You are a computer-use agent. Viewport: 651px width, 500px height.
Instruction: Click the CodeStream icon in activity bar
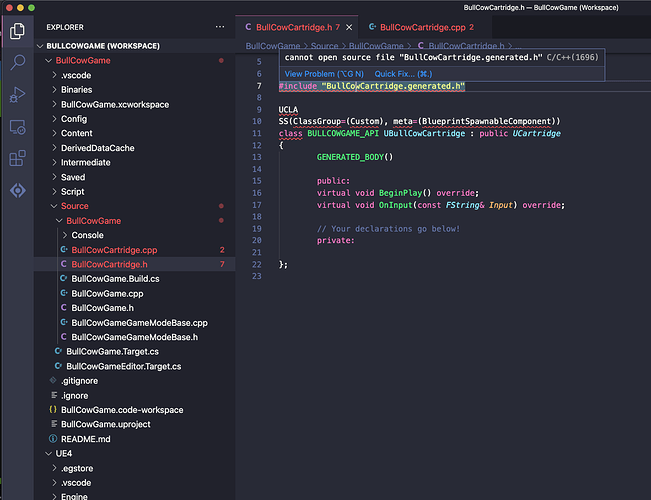(x=17, y=190)
